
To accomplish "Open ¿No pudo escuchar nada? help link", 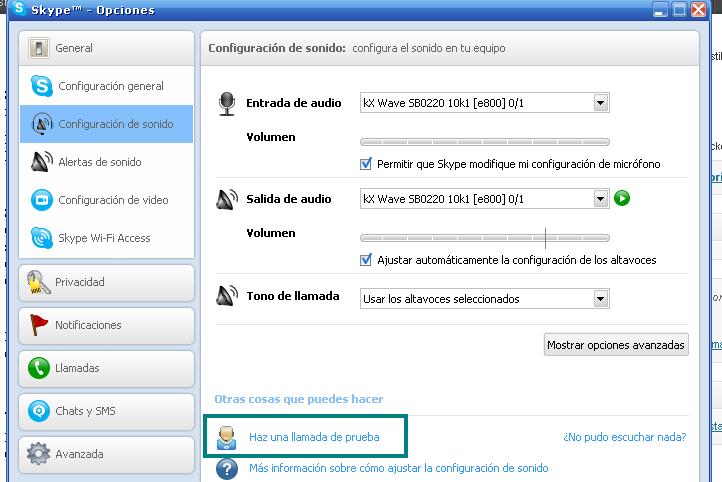I will point(624,438).
